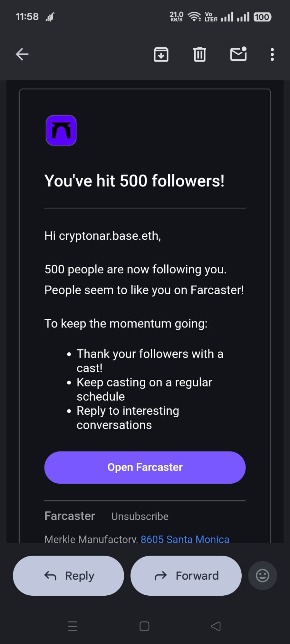Tap the battery indicator in status bar
The height and width of the screenshot is (644, 290).
262,17
